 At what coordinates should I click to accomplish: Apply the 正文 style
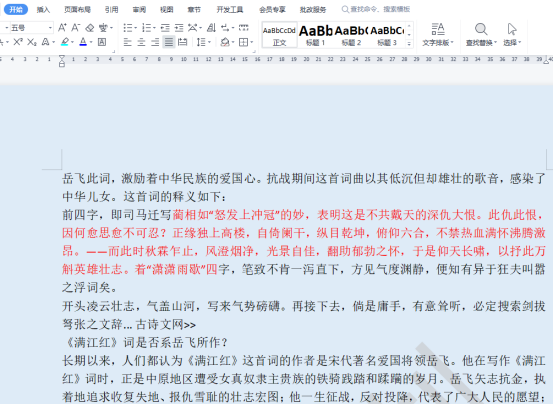(x=279, y=35)
